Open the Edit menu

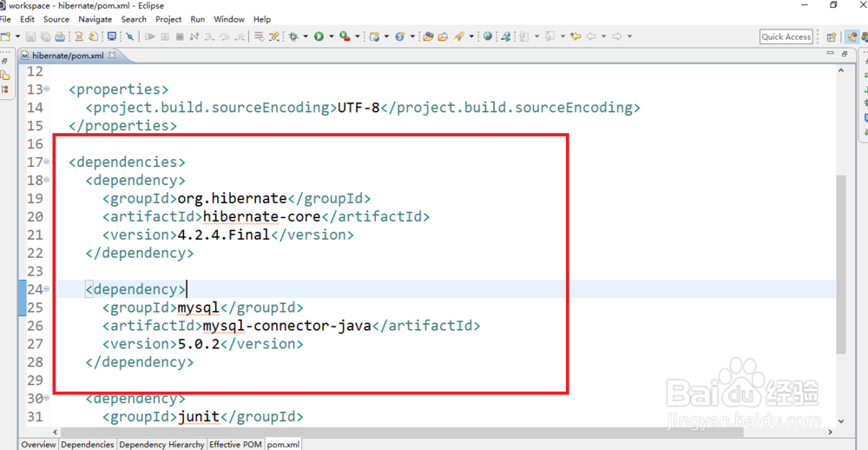coord(27,19)
